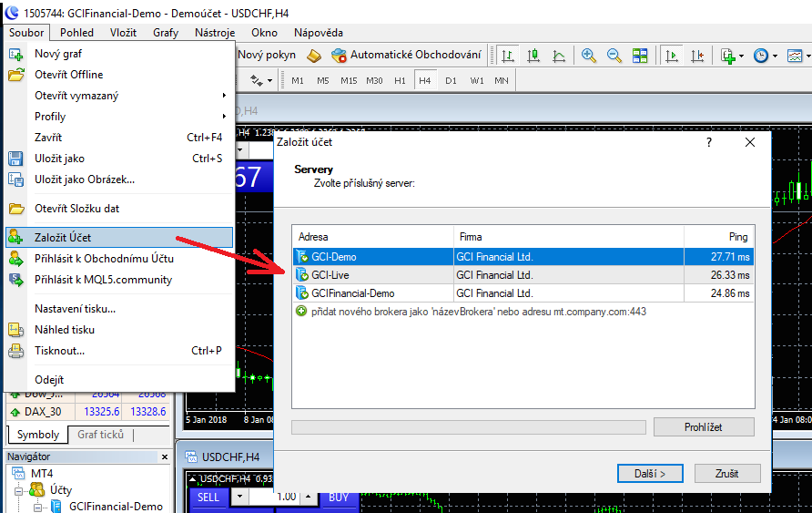Toggle Automatické Obchodování
Image resolution: width=812 pixels, height=513 pixels.
407,55
